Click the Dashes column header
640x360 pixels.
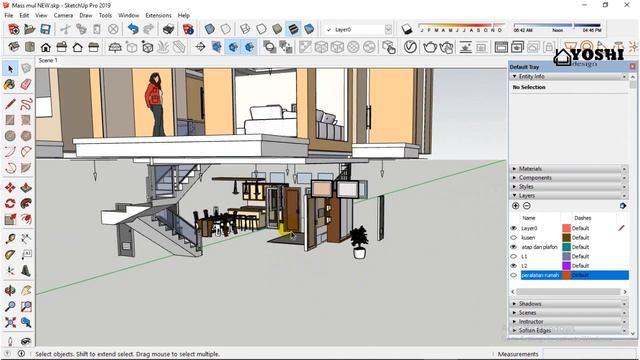point(583,218)
